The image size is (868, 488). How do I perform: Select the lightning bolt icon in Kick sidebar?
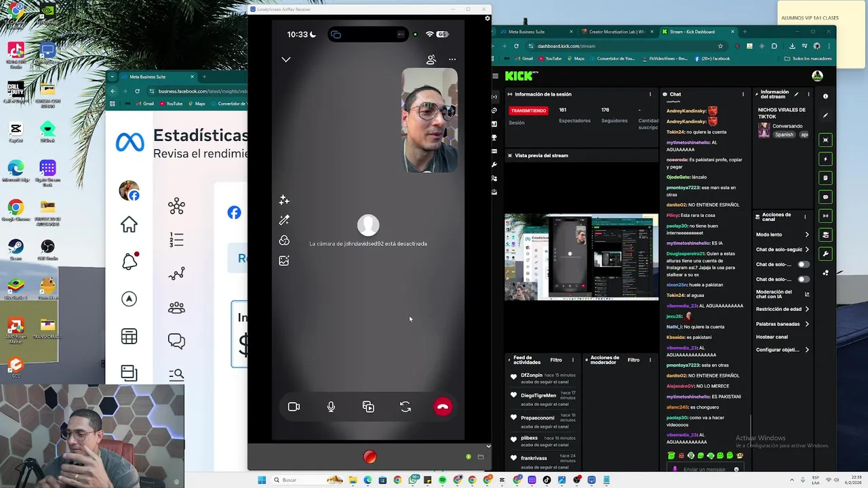825,159
